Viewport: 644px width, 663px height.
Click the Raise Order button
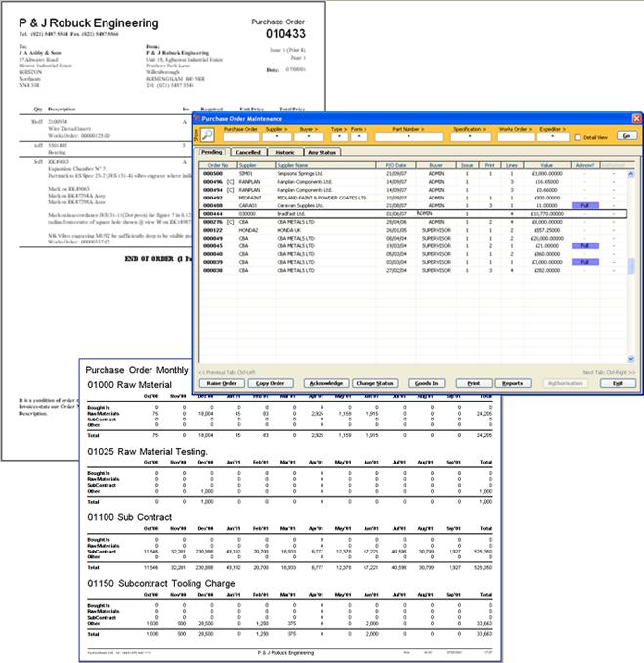221,384
